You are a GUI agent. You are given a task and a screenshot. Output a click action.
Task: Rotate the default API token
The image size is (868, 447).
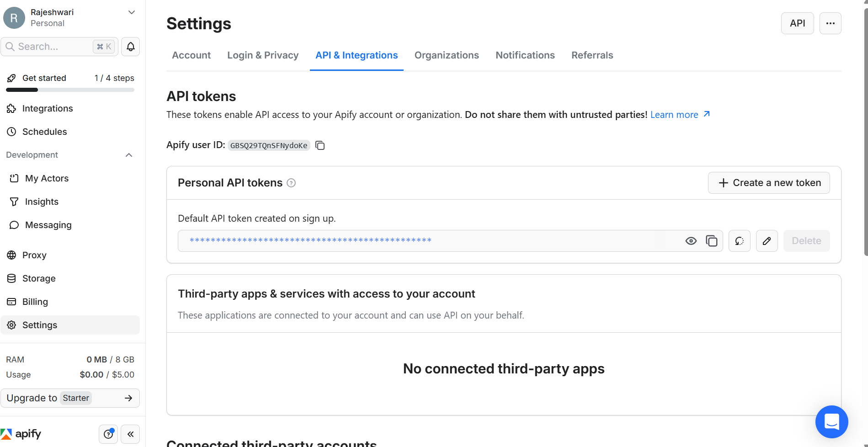pyautogui.click(x=739, y=240)
